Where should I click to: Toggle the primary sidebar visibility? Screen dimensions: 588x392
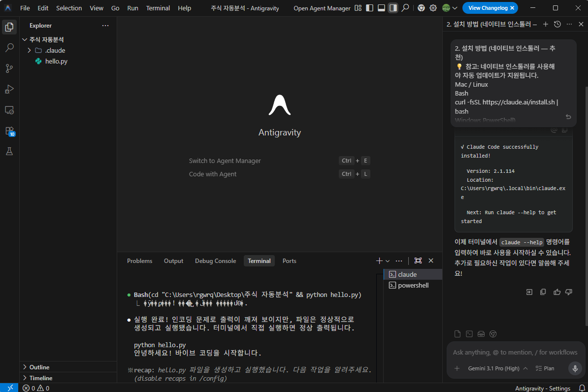[x=370, y=7]
